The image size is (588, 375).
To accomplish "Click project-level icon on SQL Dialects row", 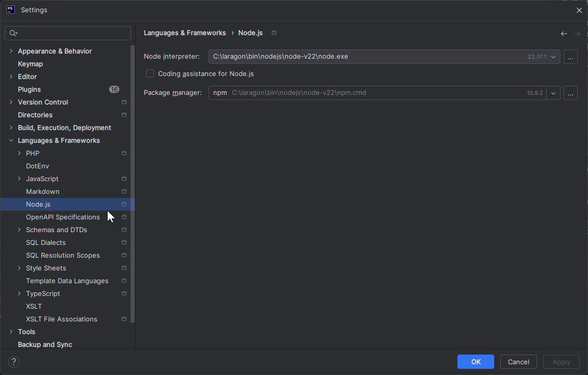I will [x=124, y=242].
